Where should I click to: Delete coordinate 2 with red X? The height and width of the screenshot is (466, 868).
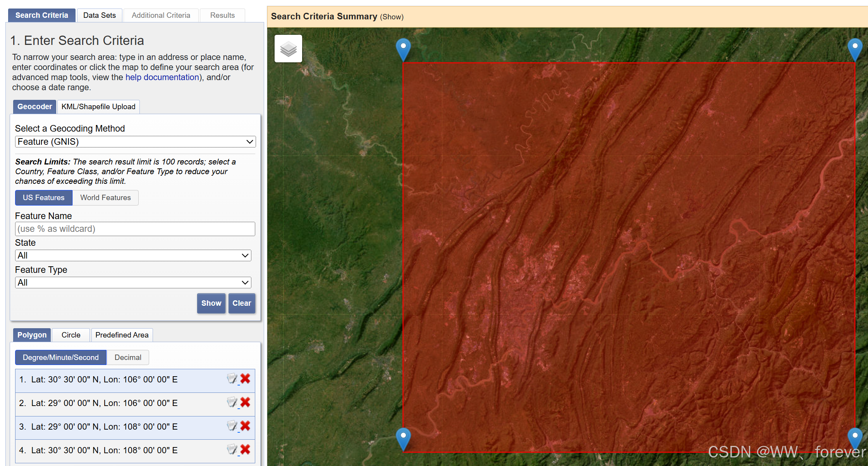[x=245, y=402]
